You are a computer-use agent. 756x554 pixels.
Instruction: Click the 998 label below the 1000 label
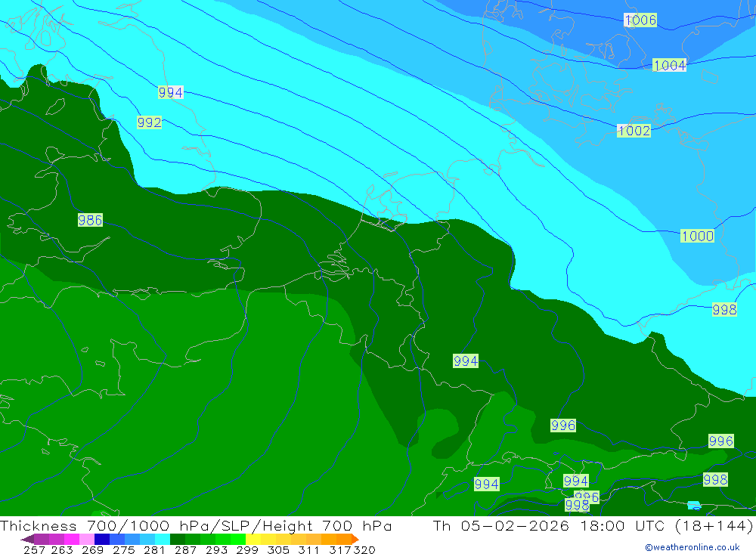[725, 310]
